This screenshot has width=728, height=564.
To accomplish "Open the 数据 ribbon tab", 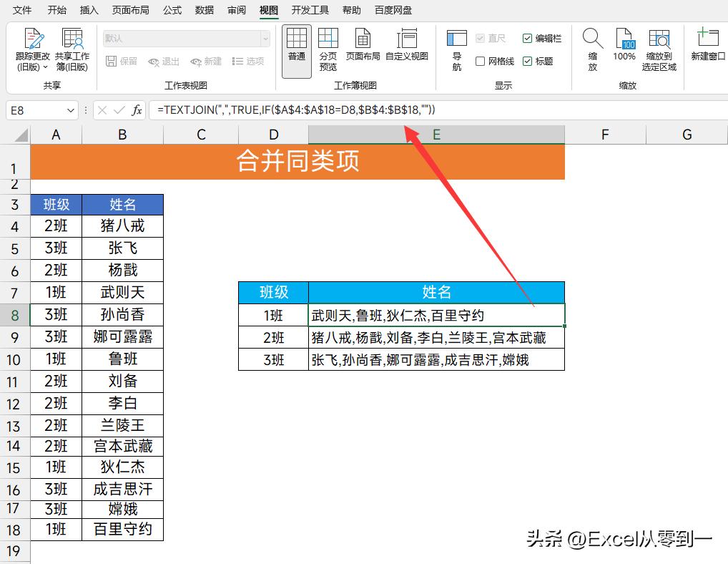I will click(203, 10).
